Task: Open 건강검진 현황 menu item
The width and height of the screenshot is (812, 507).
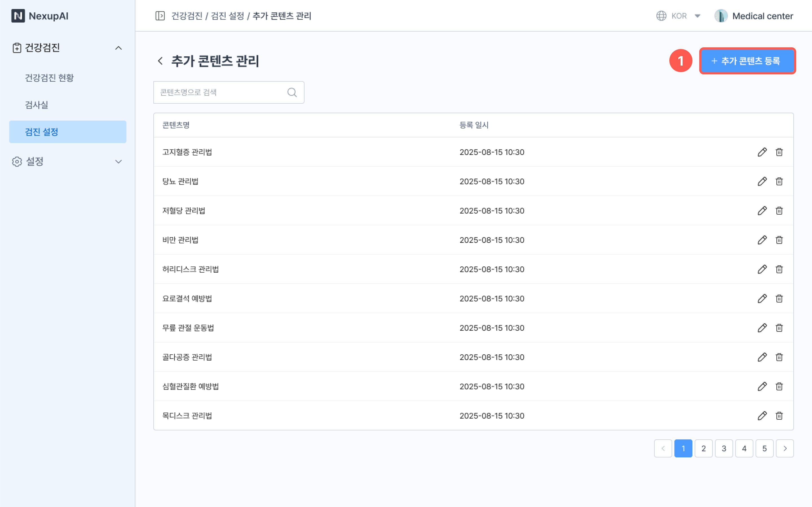Action: [x=49, y=78]
